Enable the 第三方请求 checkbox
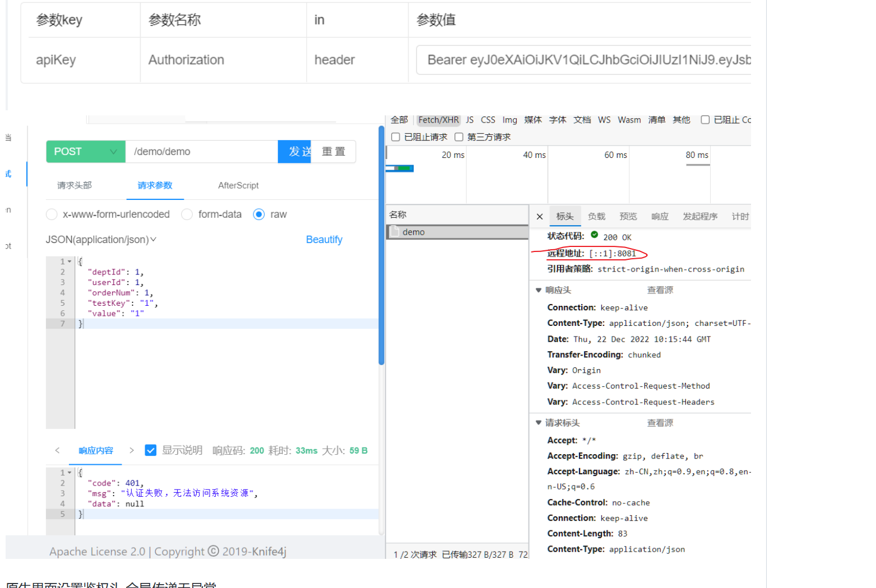 pyautogui.click(x=459, y=137)
